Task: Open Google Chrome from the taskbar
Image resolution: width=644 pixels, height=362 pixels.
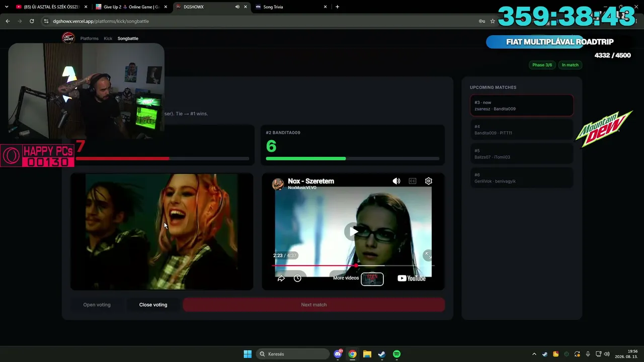Action: point(353,354)
